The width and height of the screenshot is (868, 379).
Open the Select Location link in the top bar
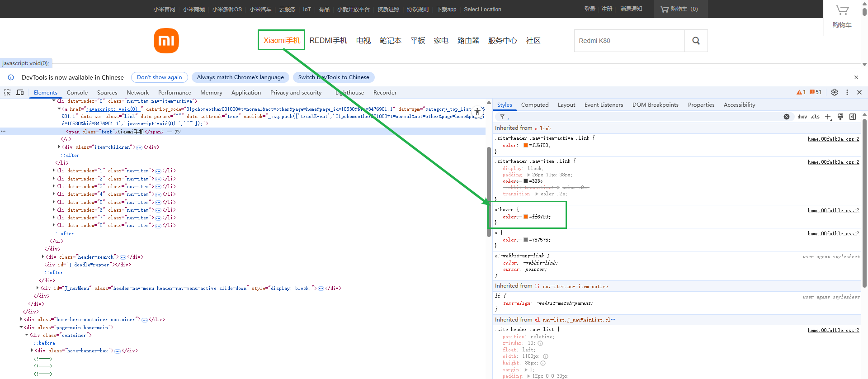coord(482,9)
